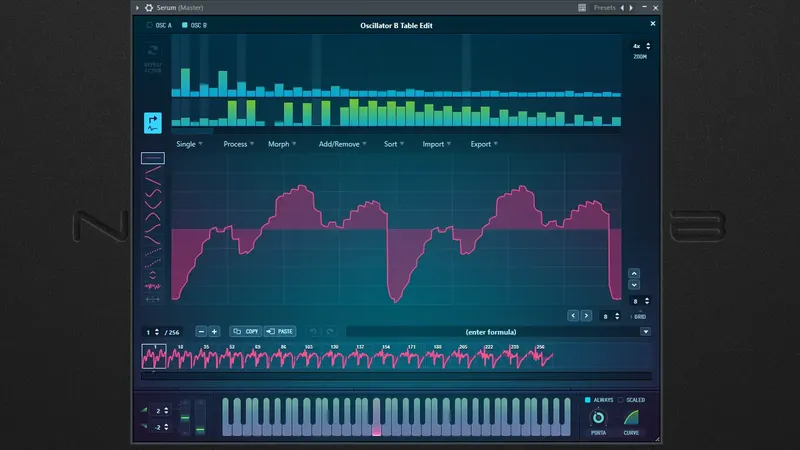Select wavetable frame thumbnail 256
800x450 pixels.
540,356
